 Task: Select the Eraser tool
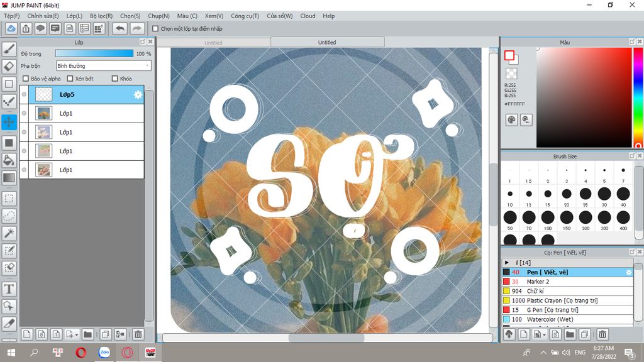(9, 67)
